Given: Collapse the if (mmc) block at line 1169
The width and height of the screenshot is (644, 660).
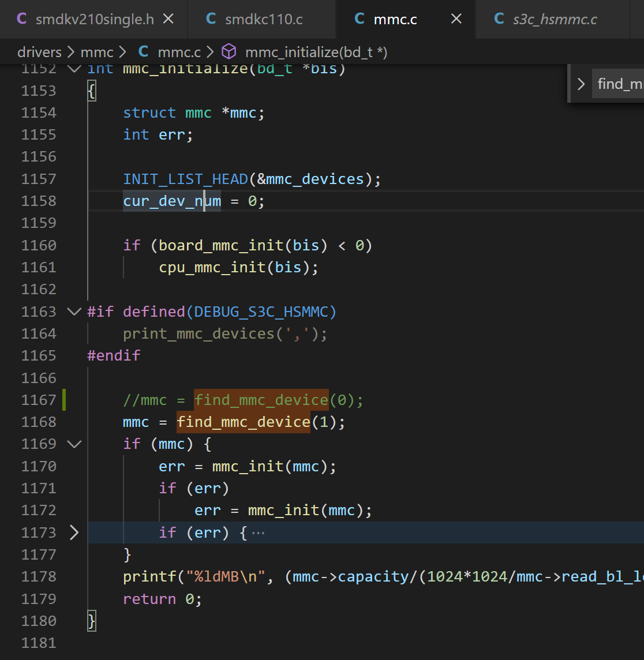Looking at the screenshot, I should point(74,444).
